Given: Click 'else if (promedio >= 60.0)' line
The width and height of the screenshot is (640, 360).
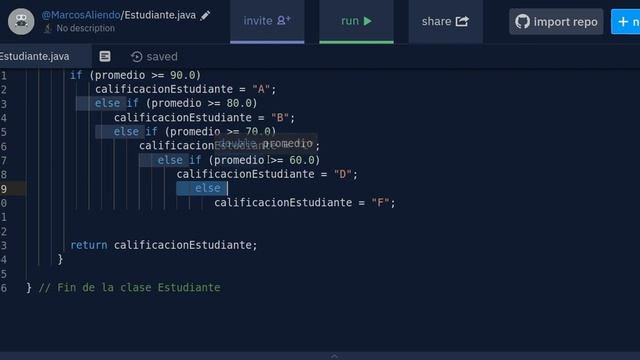Looking at the screenshot, I should click(239, 160).
